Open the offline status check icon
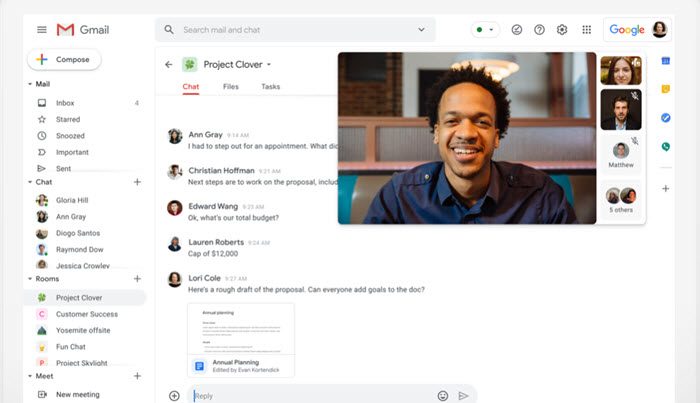The image size is (700, 403). [x=517, y=29]
